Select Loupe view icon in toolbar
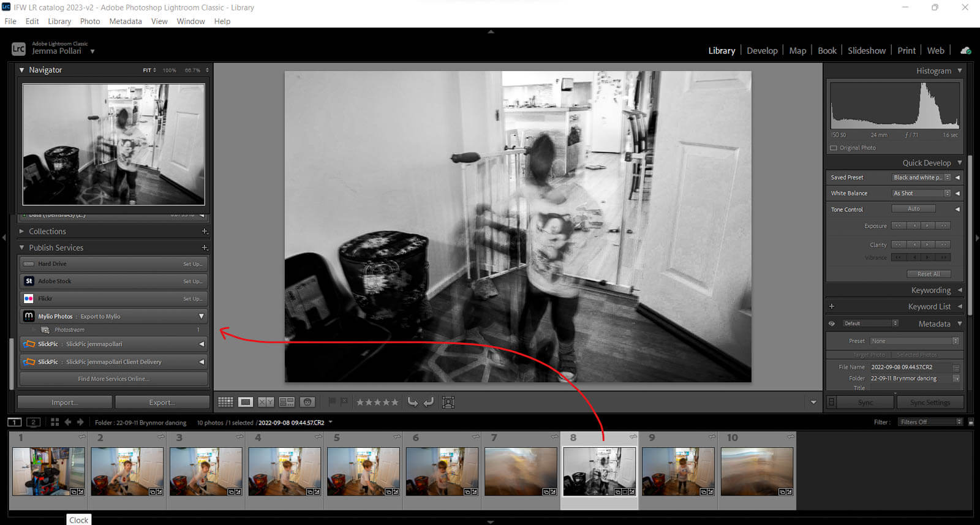Image resolution: width=980 pixels, height=525 pixels. pyautogui.click(x=246, y=402)
